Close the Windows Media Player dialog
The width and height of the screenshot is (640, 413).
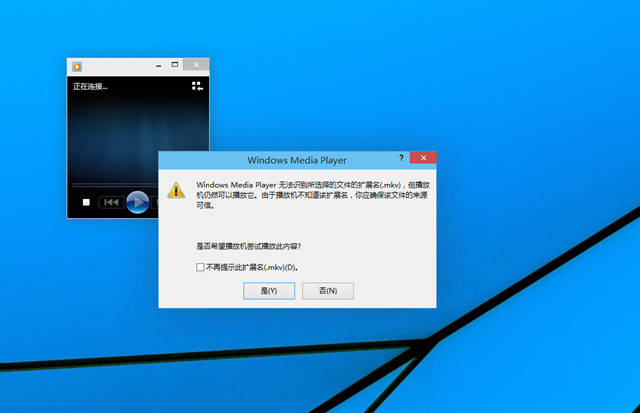423,158
